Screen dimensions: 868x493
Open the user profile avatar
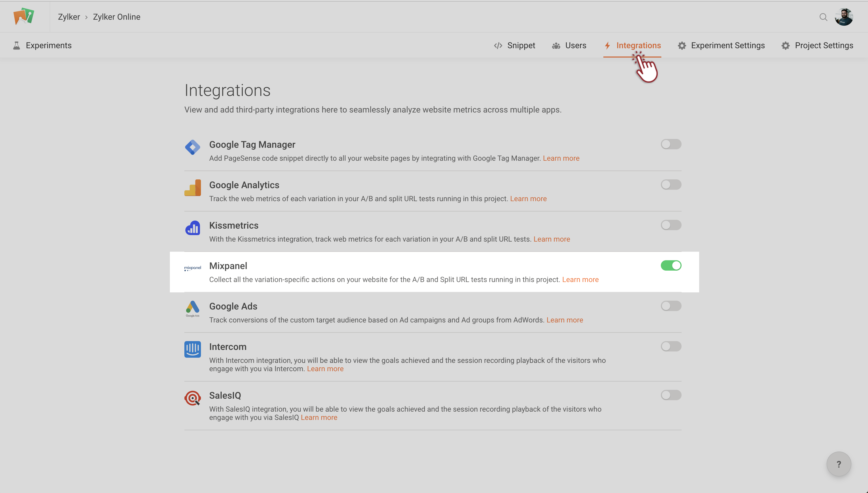click(x=844, y=17)
